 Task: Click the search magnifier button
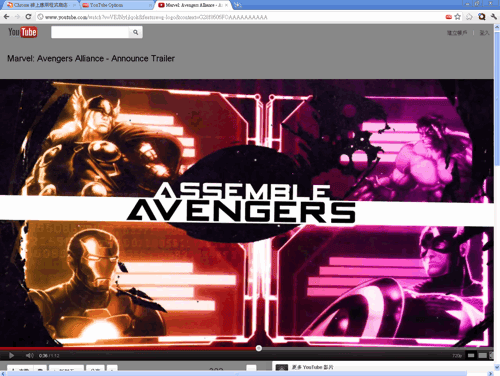coord(135,32)
